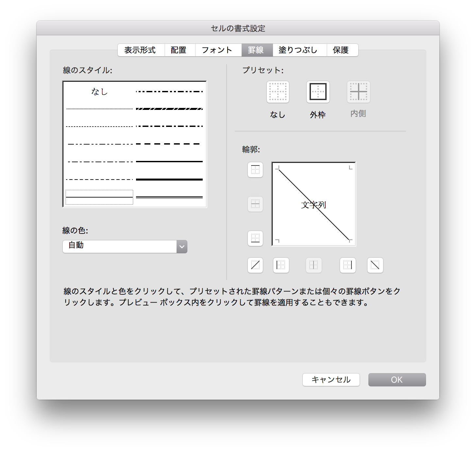Select the medium dash-dot-dot line style
The width and height of the screenshot is (476, 452).
tap(169, 92)
